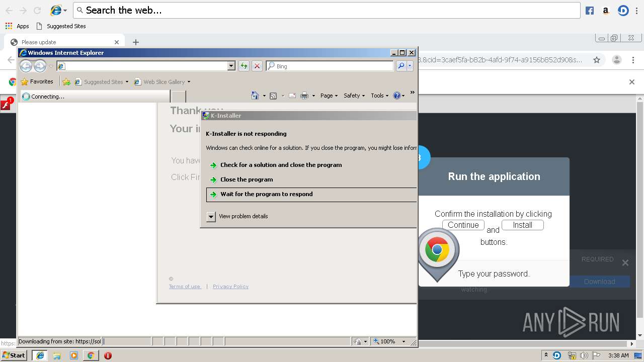Screen dimensions: 644x362
Task: Click the Home icon in IE command bar
Action: (x=255, y=96)
